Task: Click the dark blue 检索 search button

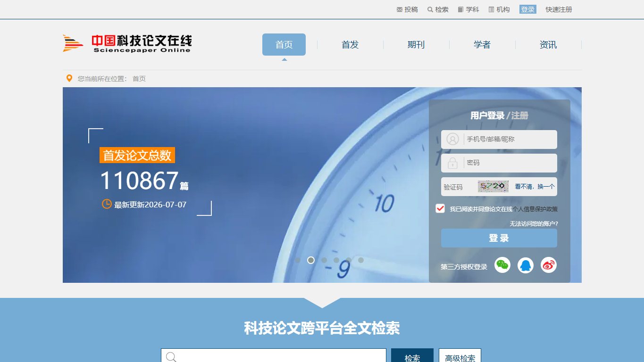Action: 412,355
